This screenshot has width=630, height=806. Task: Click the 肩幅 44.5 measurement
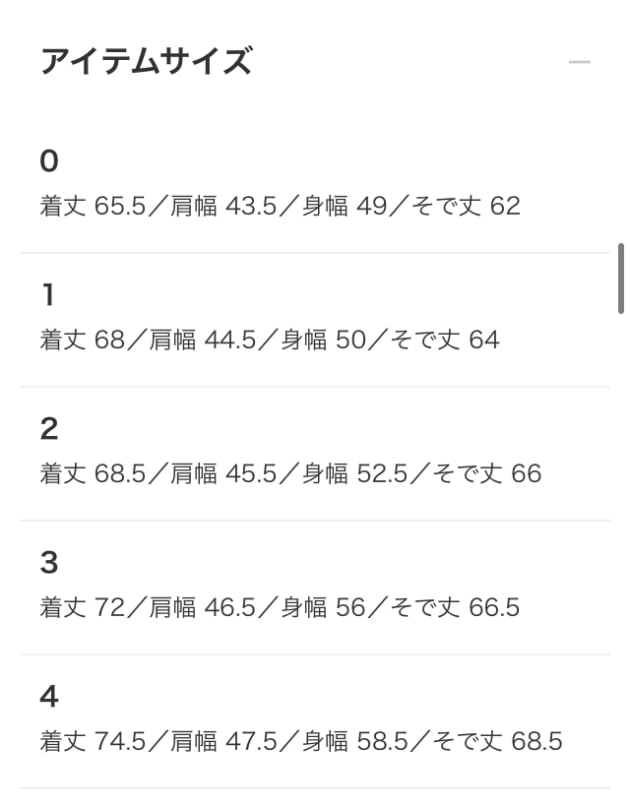pyautogui.click(x=198, y=341)
